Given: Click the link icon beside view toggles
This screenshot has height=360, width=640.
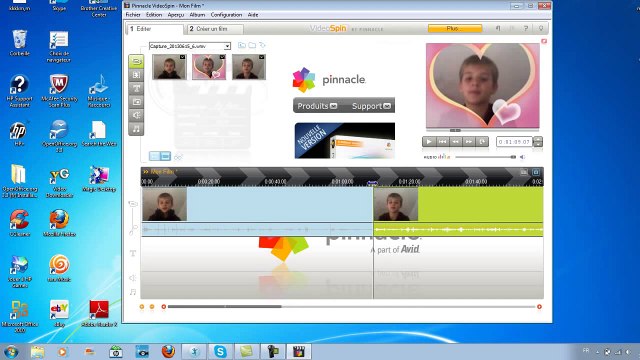Looking at the screenshot, I should click(178, 157).
